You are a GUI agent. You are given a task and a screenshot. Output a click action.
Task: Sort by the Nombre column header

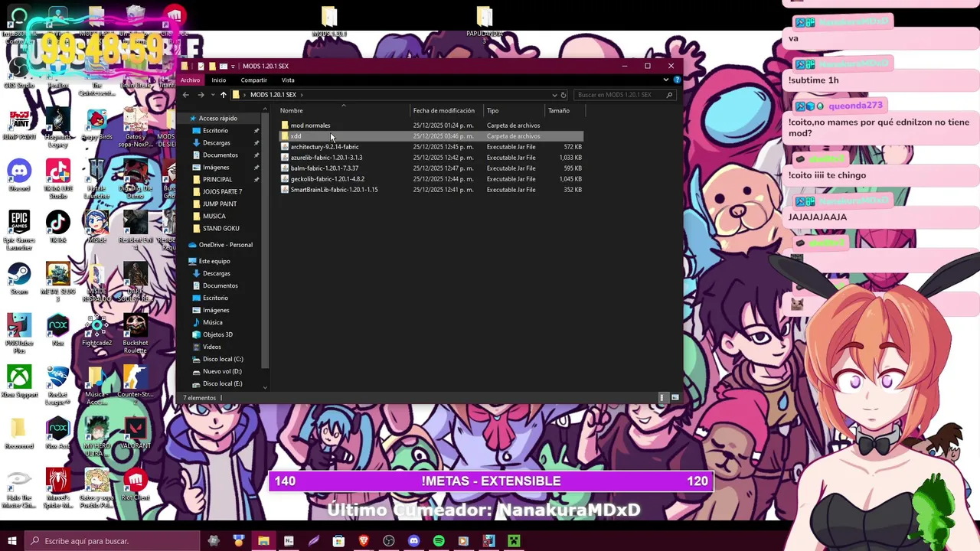point(343,111)
